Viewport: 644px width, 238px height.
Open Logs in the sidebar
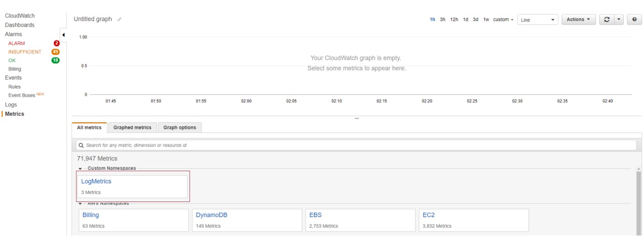(x=11, y=104)
